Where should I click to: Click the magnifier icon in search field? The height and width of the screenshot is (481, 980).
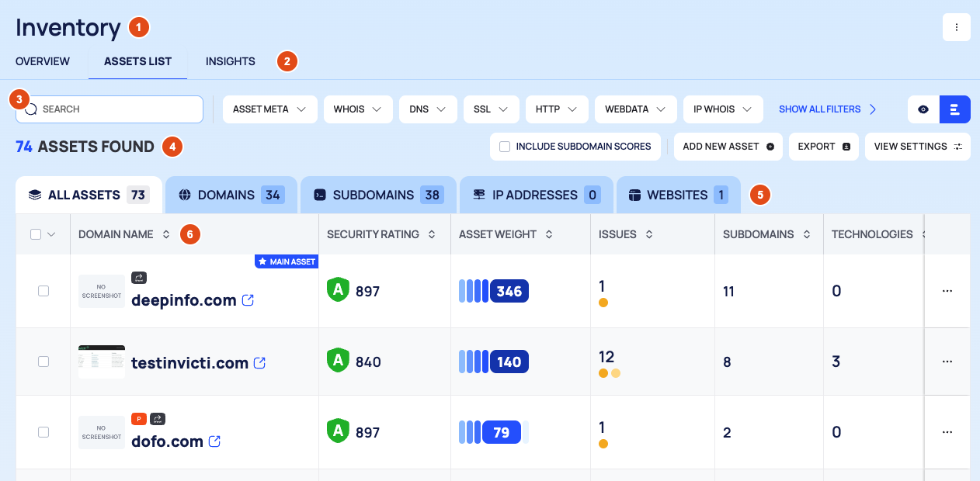(31, 109)
